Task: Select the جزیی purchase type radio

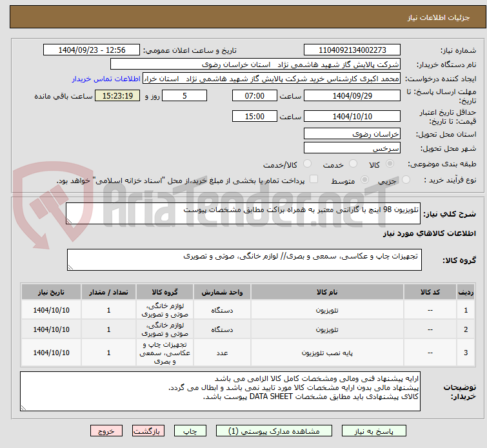Action: pos(406,179)
